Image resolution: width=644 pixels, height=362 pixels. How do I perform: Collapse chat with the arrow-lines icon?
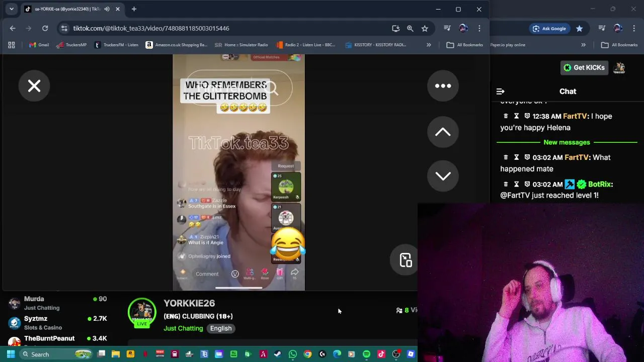pos(500,92)
